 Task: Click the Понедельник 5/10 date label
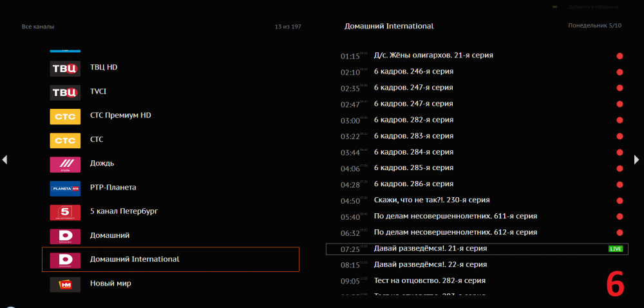pos(594,26)
